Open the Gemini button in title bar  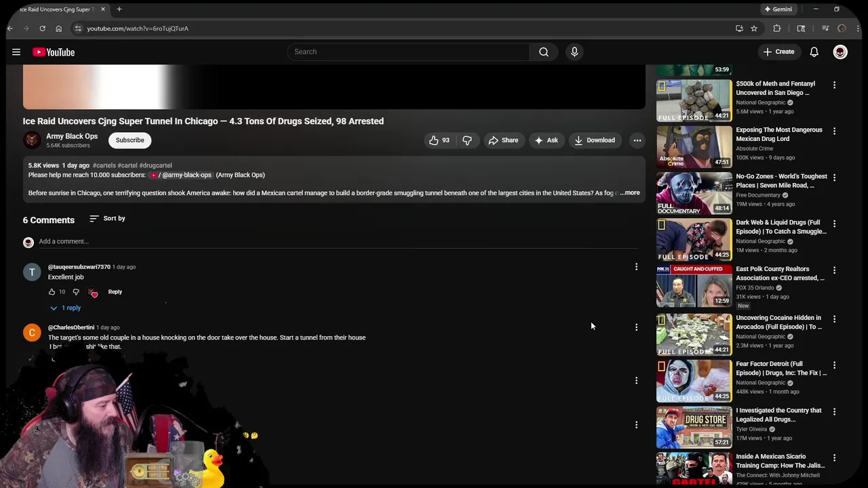click(x=778, y=9)
